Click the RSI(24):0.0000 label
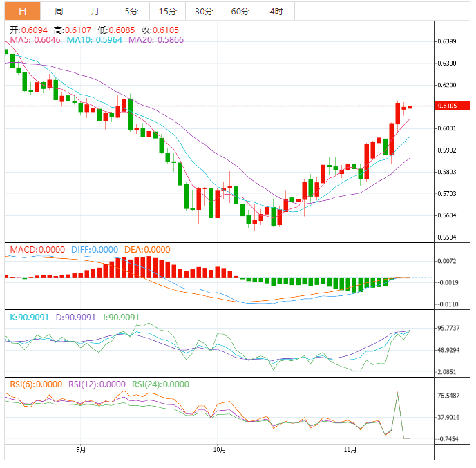Screen dimensions: 476x468 (x=160, y=384)
